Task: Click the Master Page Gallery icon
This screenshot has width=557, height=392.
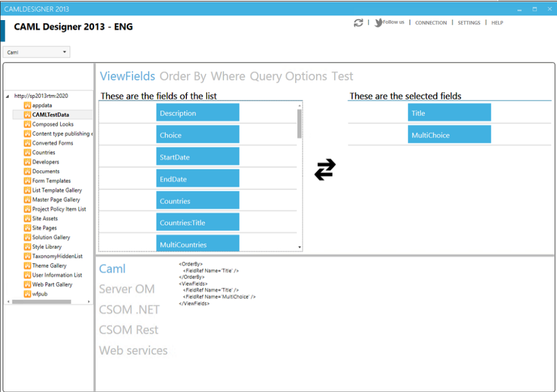Action: click(x=27, y=200)
